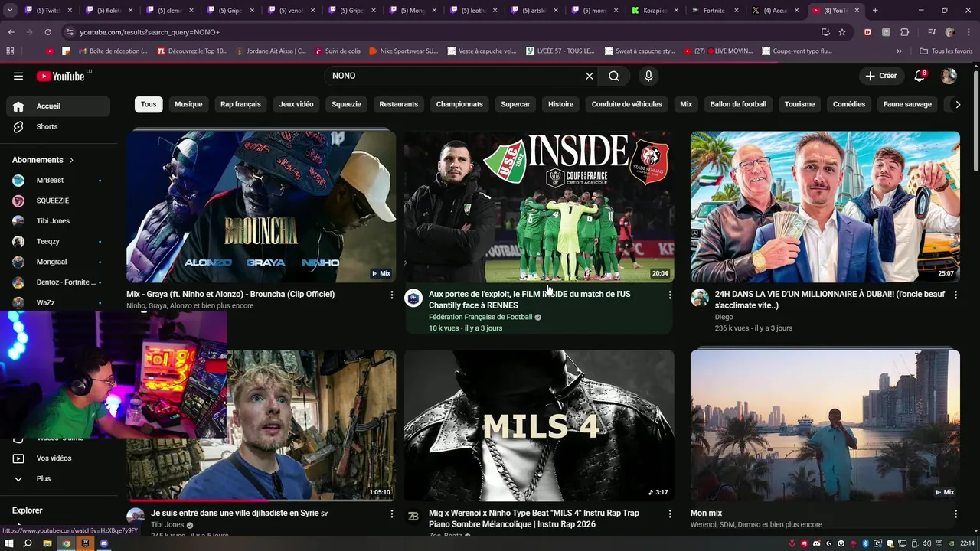
Task: Switch to the Korapiks browser tab
Action: tap(655, 11)
